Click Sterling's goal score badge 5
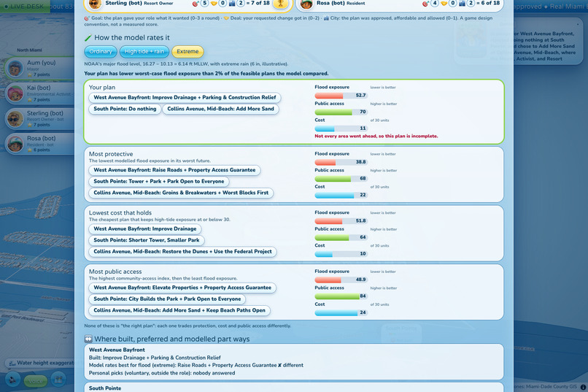The image size is (588, 392). 204,3
